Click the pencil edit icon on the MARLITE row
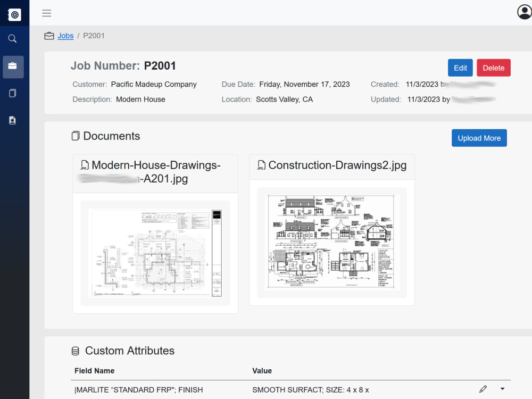Screen dimensions: 532x399 [x=484, y=389]
